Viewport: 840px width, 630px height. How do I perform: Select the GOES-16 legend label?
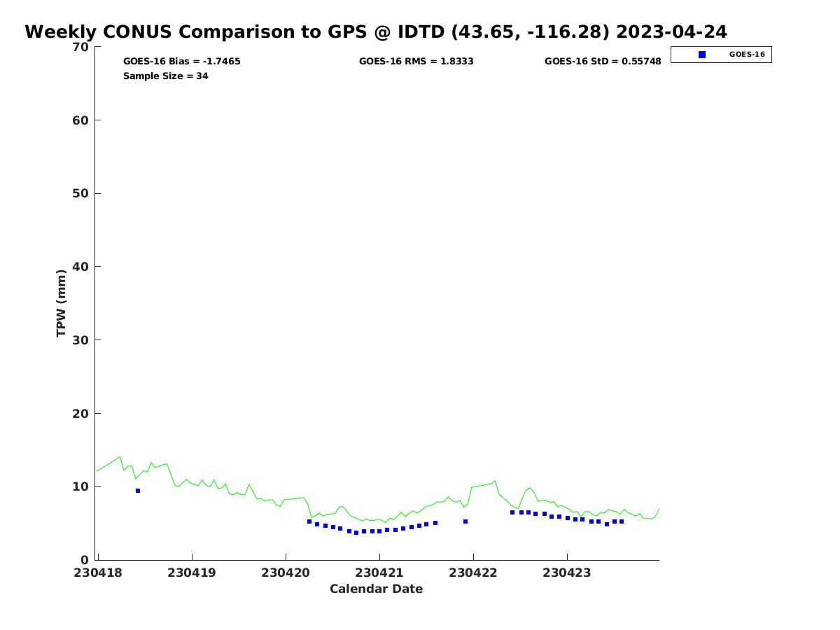tap(747, 55)
